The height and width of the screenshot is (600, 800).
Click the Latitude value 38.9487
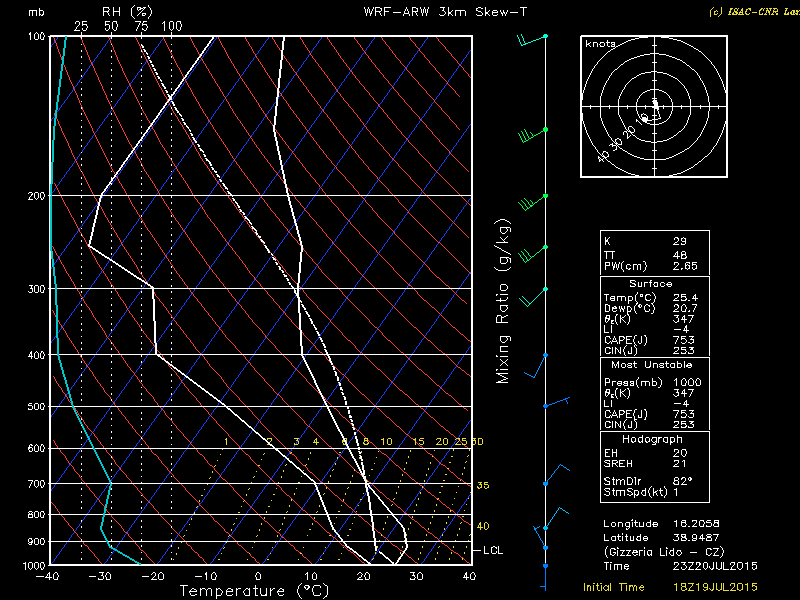698,538
